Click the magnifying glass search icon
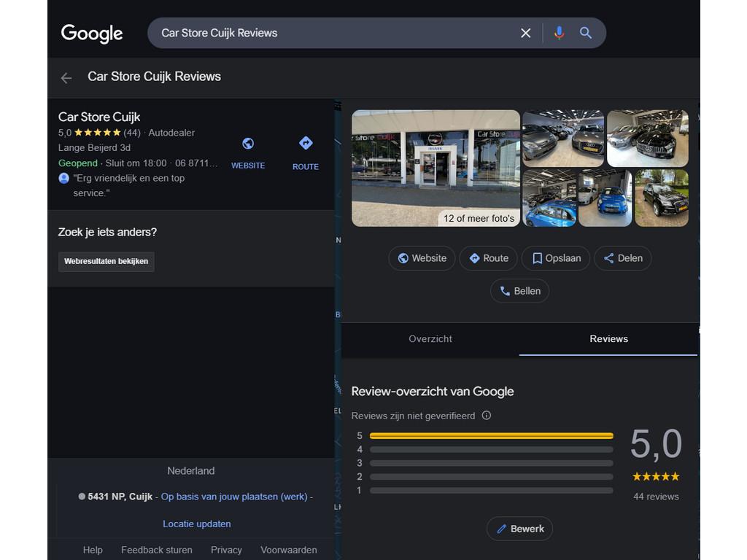The height and width of the screenshot is (560, 747). click(x=586, y=33)
